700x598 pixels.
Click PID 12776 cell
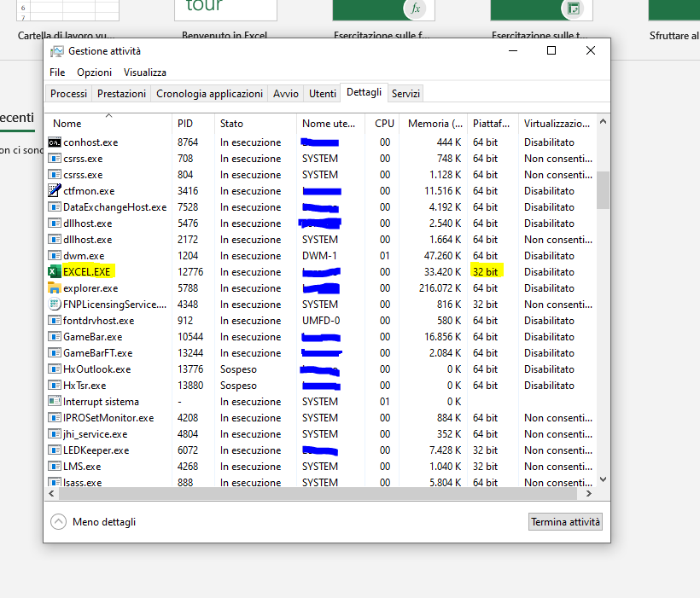[x=190, y=272]
